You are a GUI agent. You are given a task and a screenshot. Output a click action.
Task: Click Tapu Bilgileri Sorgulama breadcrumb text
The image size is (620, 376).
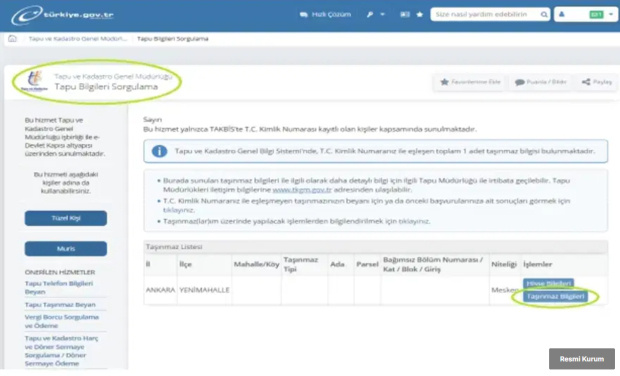tap(172, 39)
